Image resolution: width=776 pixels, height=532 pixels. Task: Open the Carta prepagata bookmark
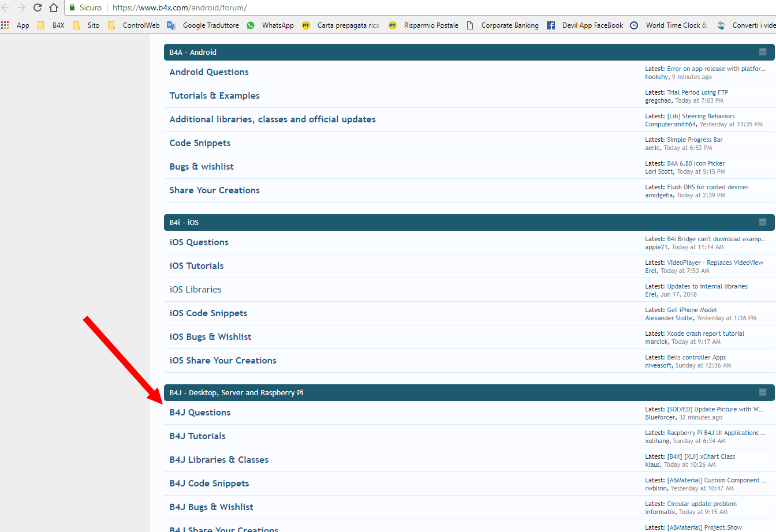click(341, 25)
